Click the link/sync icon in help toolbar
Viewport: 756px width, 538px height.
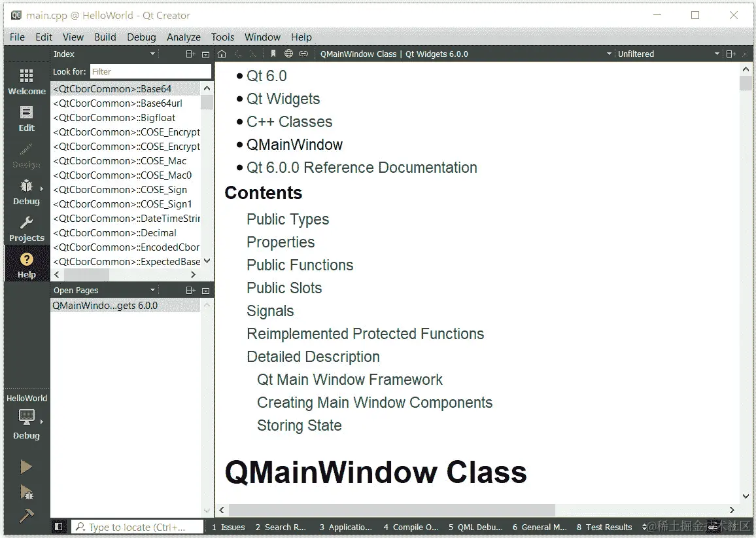click(303, 54)
